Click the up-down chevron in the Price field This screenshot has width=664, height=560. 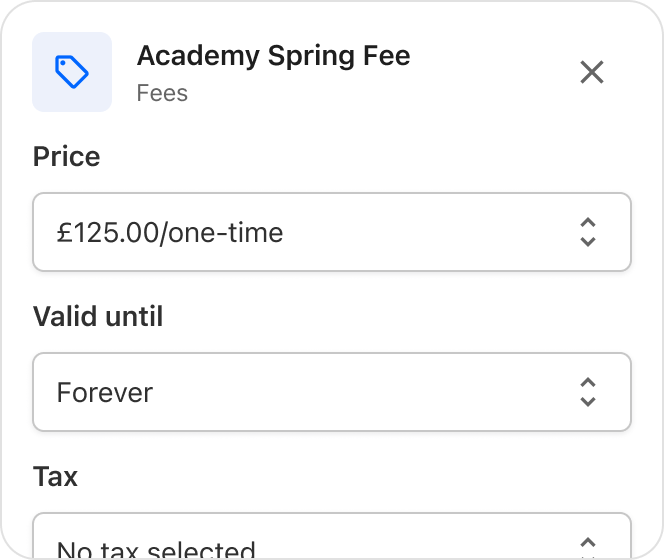pyautogui.click(x=588, y=232)
